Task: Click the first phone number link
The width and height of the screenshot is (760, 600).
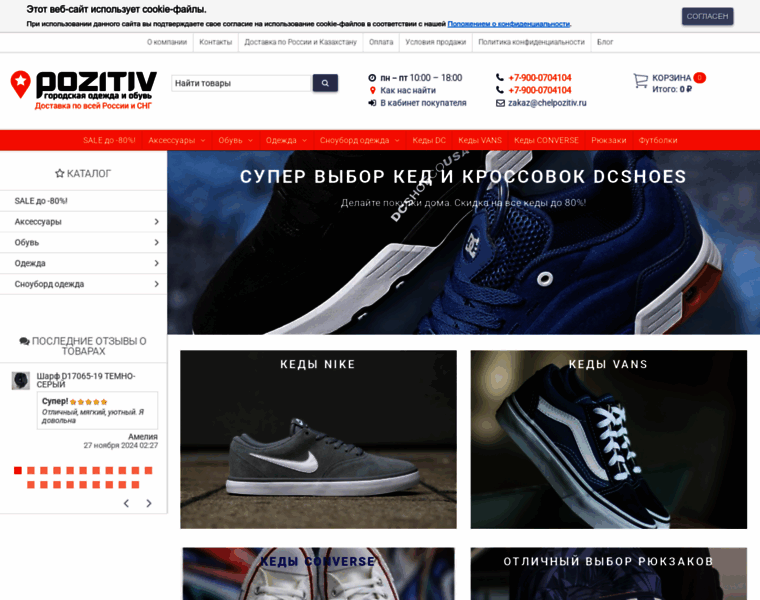Action: (539, 78)
